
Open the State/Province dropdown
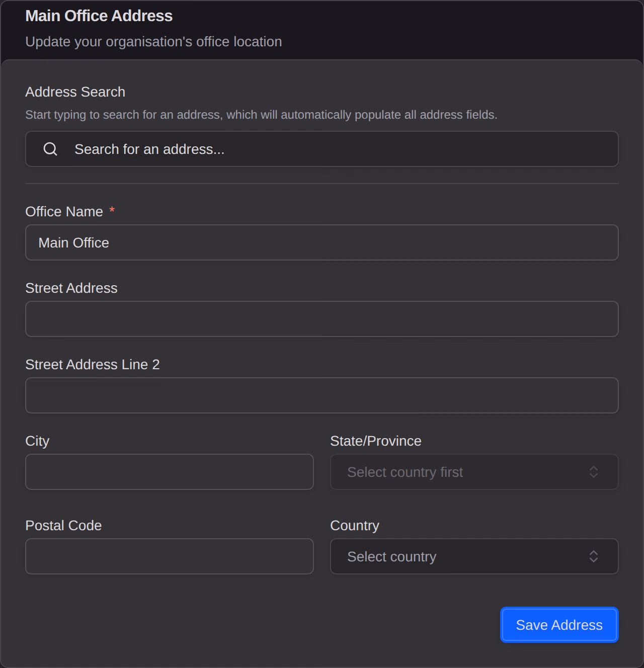click(474, 472)
